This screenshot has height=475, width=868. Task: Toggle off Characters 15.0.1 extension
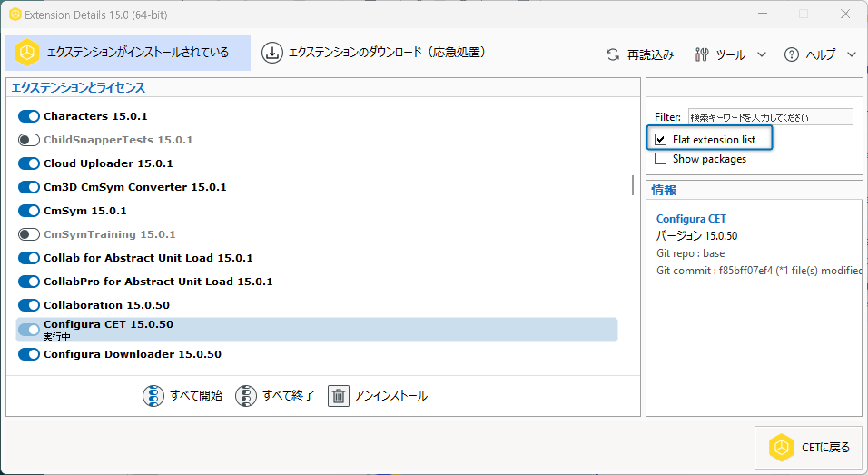tap(29, 116)
